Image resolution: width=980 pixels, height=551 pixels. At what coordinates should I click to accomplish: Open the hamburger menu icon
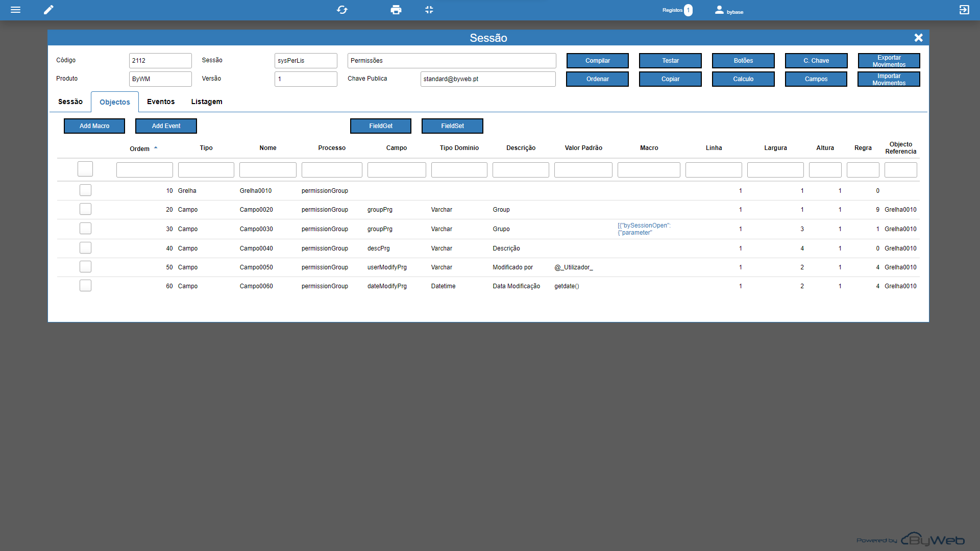[15, 10]
